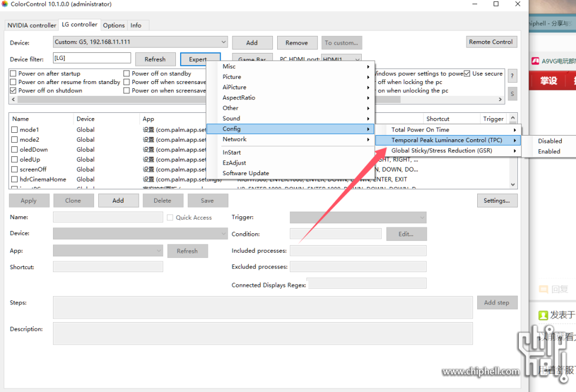576x392 pixels.
Task: Click the preset Name input field
Action: point(108,217)
